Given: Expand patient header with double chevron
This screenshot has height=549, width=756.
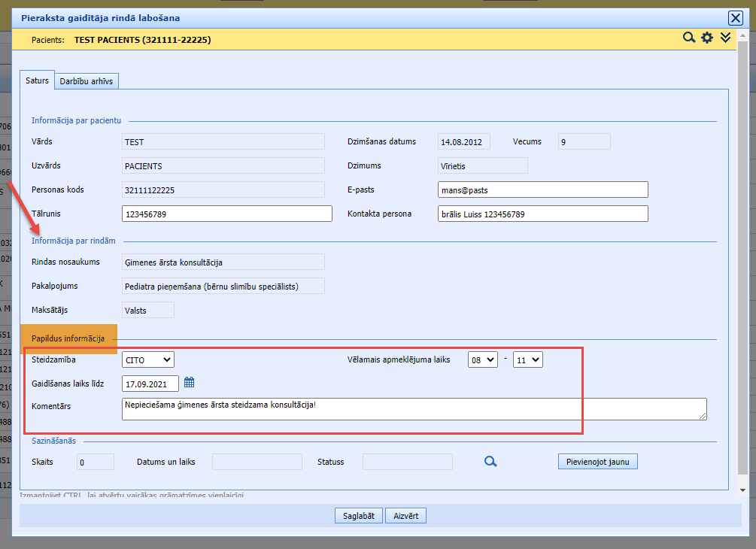Looking at the screenshot, I should tap(725, 38).
